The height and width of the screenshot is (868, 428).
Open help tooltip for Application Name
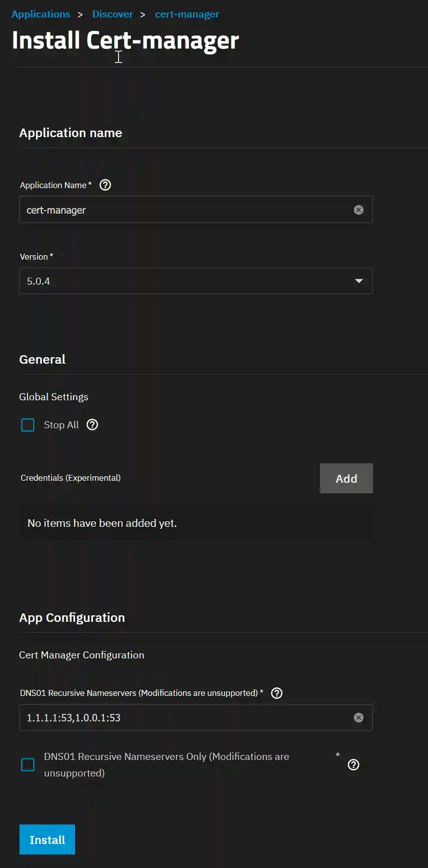coord(105,185)
